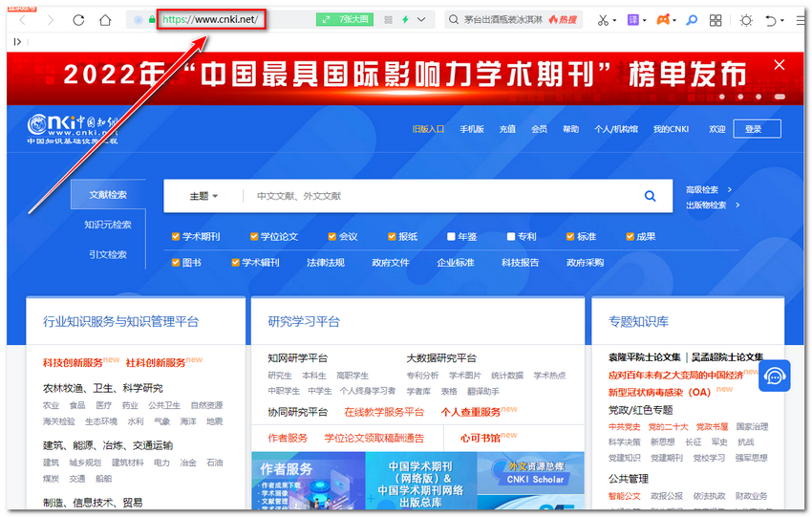Click the green lock security icon
The height and width of the screenshot is (517, 812).
(152, 20)
